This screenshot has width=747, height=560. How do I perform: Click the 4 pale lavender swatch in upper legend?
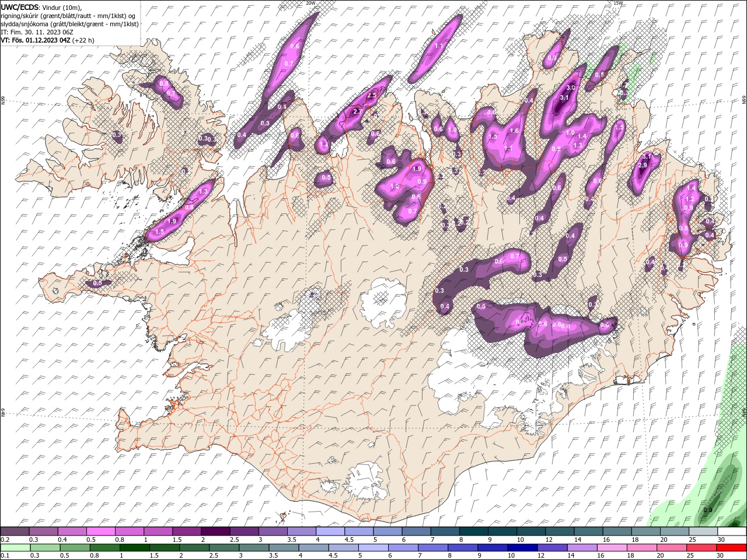(330, 531)
